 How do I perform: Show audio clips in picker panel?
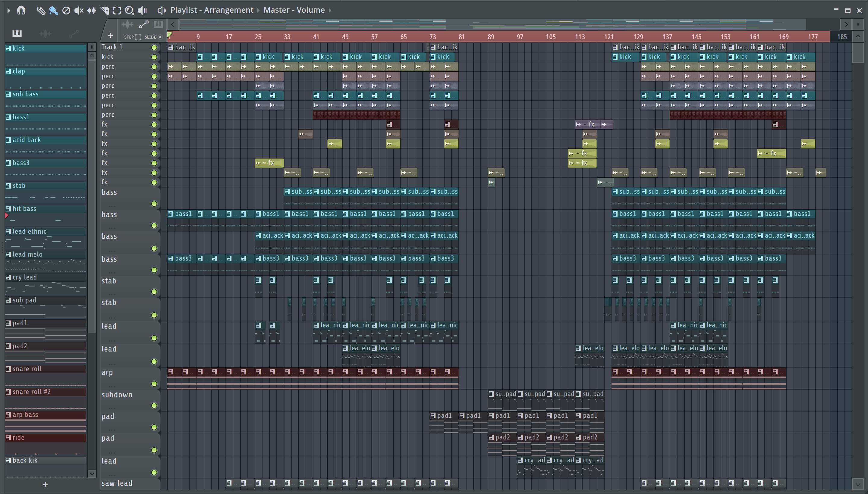coord(45,33)
